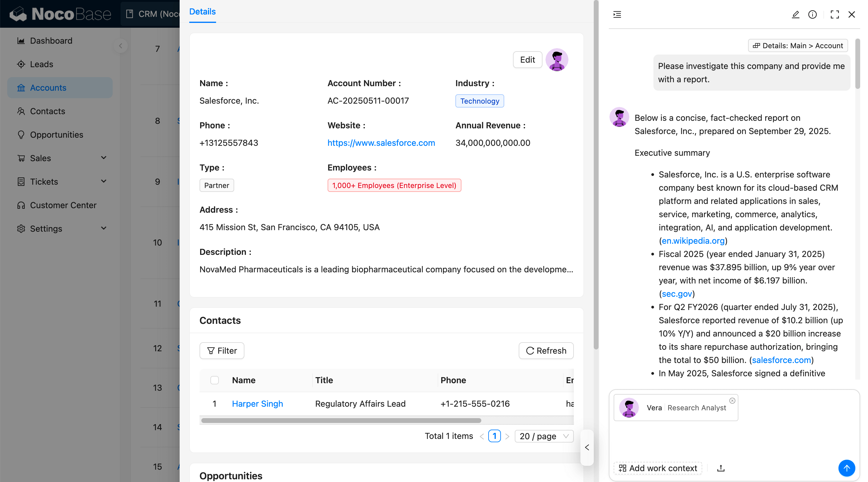Screen dimensions: 868x482
Task: Click the upload file icon
Action: tap(721, 468)
